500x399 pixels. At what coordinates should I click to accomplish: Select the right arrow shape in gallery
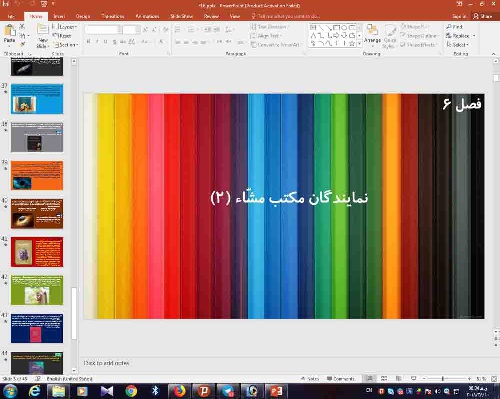[x=336, y=35]
